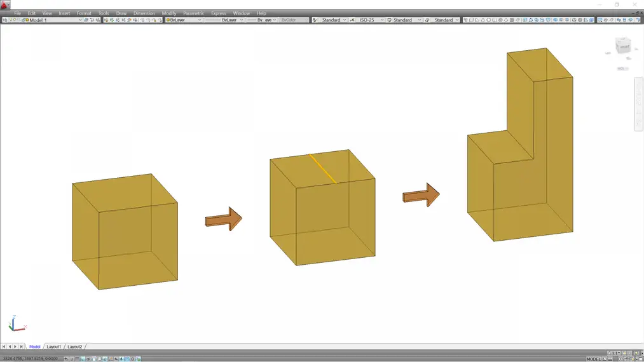Image resolution: width=644 pixels, height=362 pixels.
Task: Toggle MODEL space button in status bar
Action: click(x=593, y=359)
